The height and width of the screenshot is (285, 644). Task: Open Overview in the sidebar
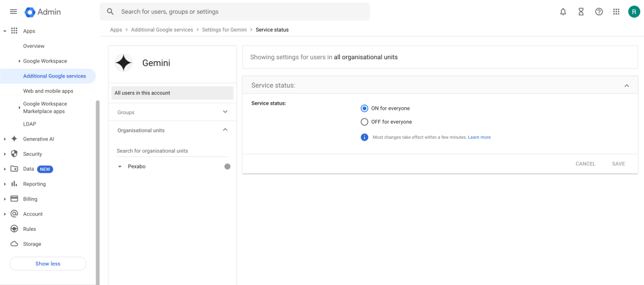tap(33, 46)
